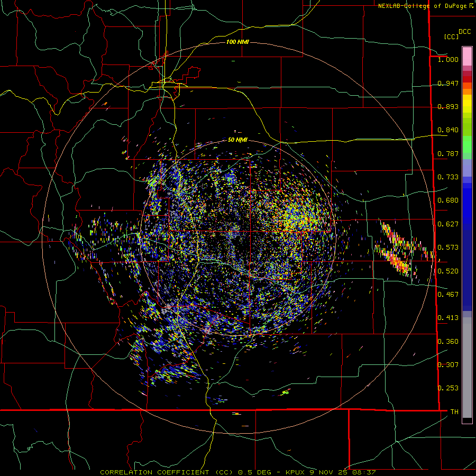The width and height of the screenshot is (476, 476).
Task: Pick the light pink swatch atop color bar
Action: (x=467, y=56)
